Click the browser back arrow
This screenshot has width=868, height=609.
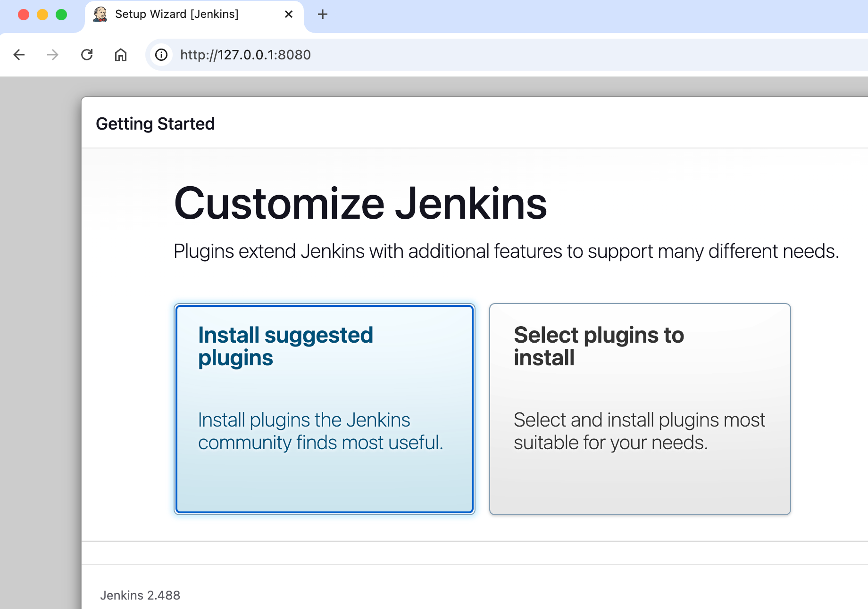coord(19,55)
